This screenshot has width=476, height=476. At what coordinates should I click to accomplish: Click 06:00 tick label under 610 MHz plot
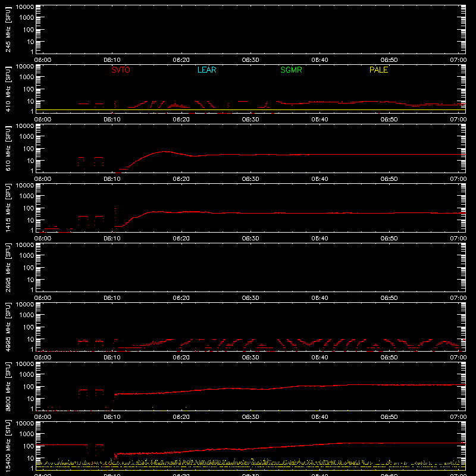click(x=42, y=179)
